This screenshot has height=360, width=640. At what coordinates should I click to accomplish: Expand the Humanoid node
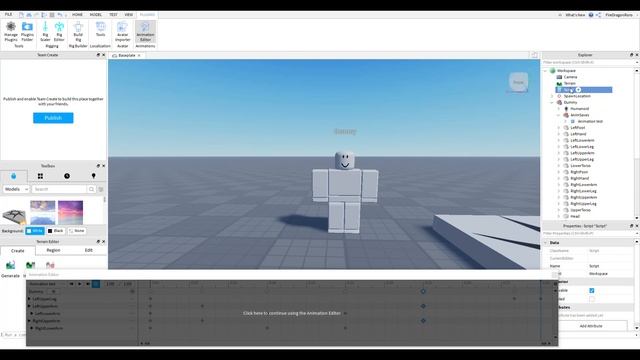(559, 109)
